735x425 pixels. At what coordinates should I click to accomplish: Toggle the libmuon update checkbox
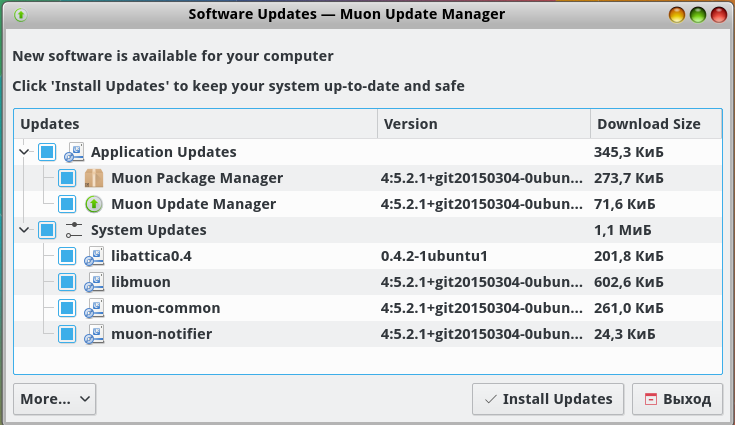point(67,282)
